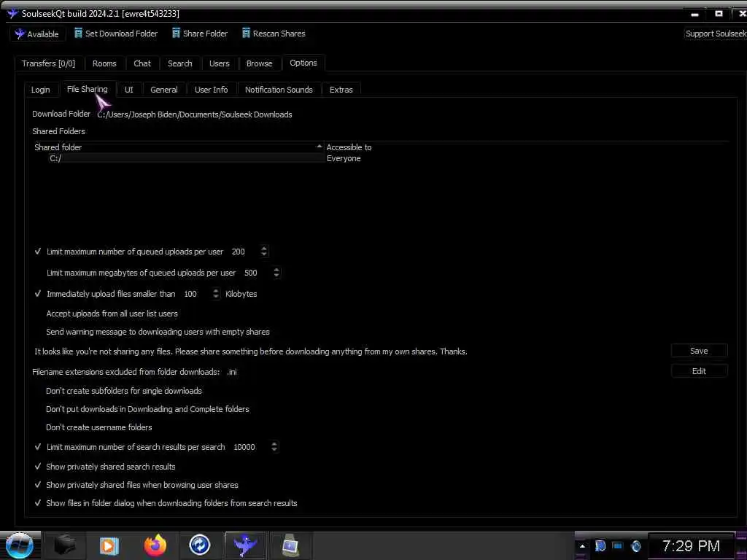Open the Transfers [0/0] tab
This screenshot has height=560, width=747.
click(x=49, y=63)
